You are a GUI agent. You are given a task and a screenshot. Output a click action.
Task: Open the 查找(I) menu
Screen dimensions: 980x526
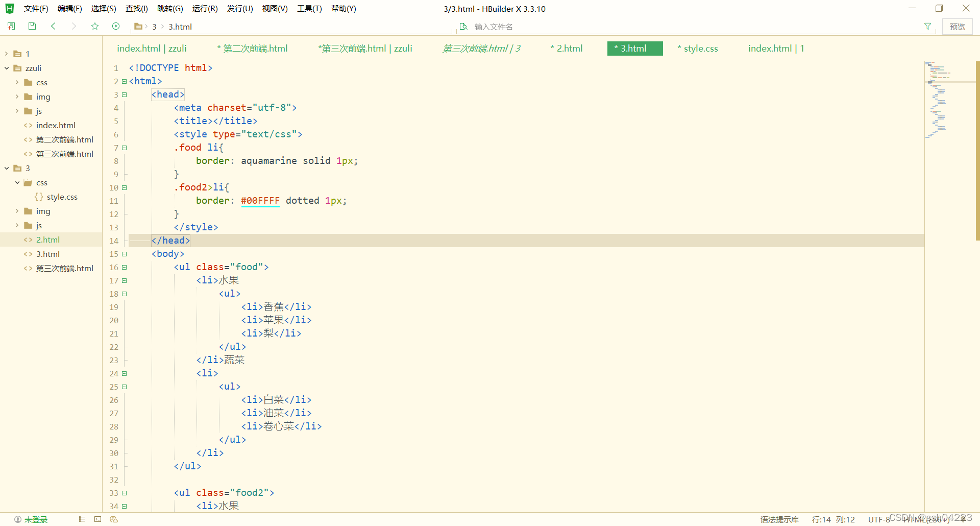click(137, 9)
